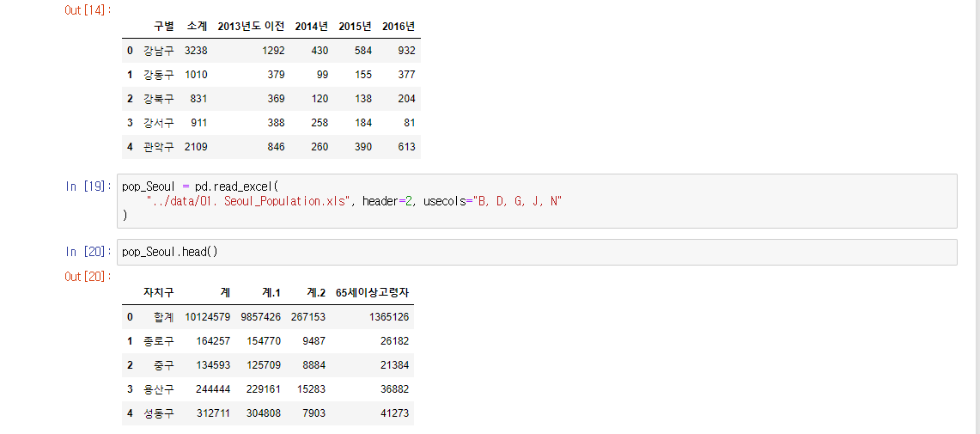Click the 831 subtotal for 강북구

click(x=199, y=99)
